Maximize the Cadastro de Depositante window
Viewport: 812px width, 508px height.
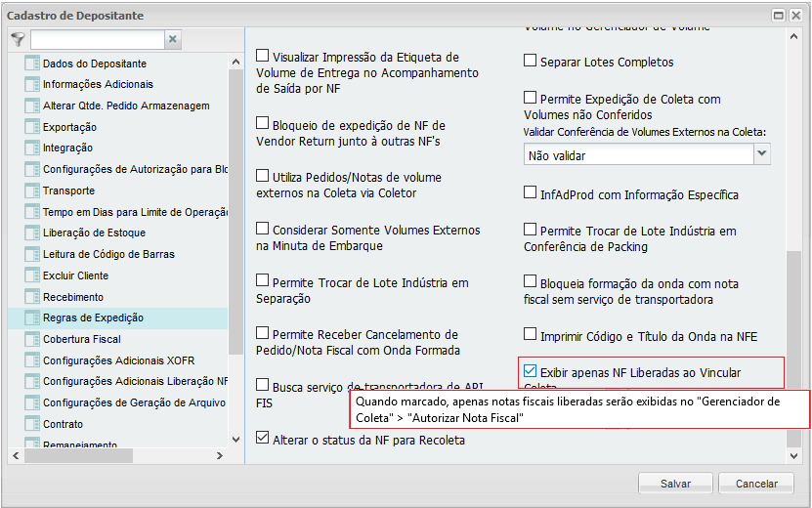(779, 16)
